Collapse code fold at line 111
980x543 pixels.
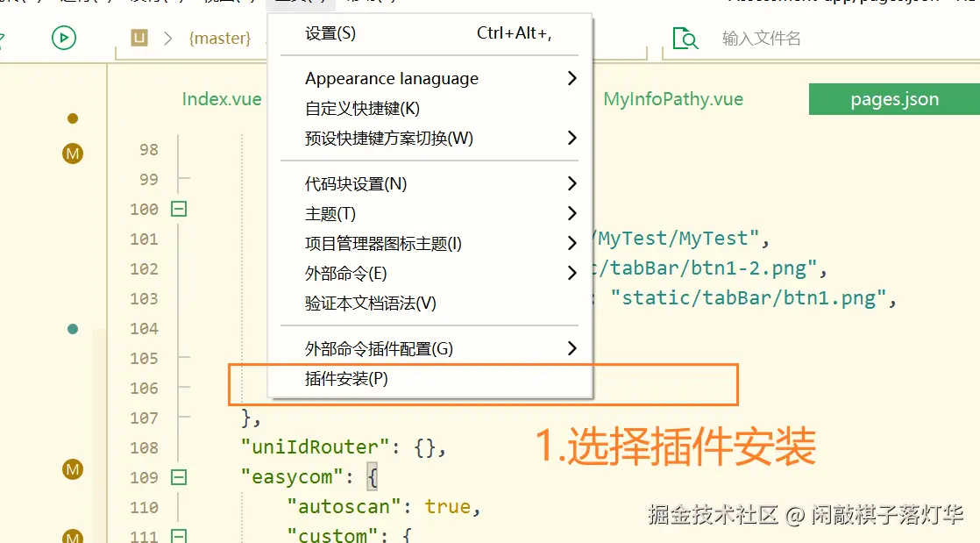[x=179, y=536]
